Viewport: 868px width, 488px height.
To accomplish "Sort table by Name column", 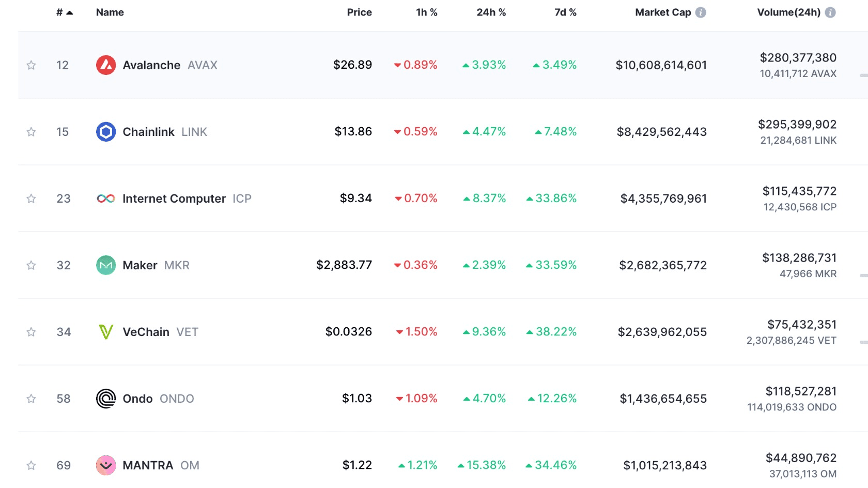I will pyautogui.click(x=110, y=12).
